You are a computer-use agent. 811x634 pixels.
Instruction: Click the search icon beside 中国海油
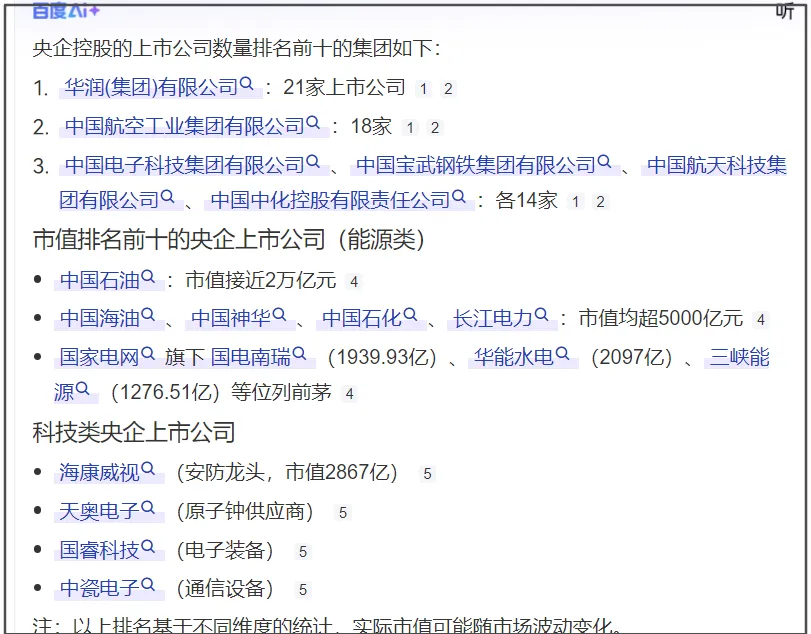[148, 314]
